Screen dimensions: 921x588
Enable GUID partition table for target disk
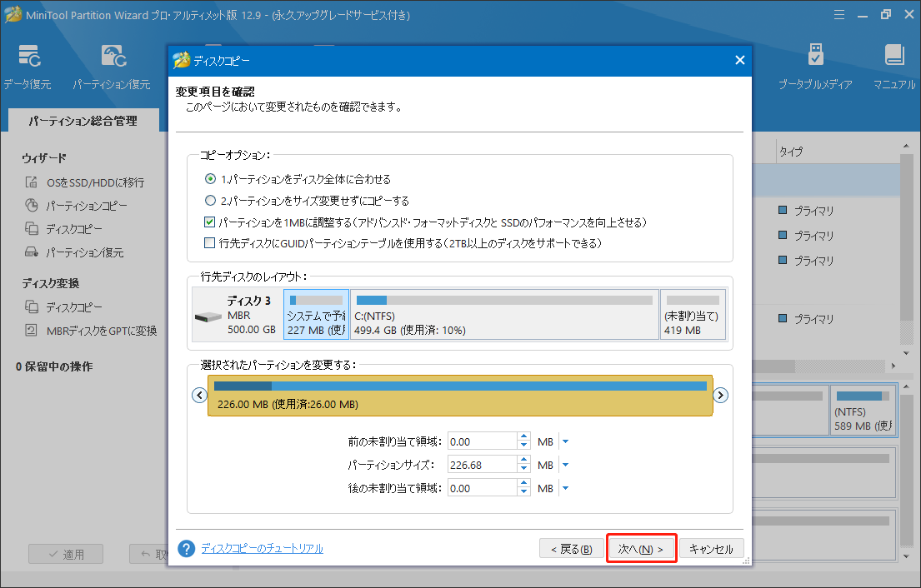coord(209,242)
